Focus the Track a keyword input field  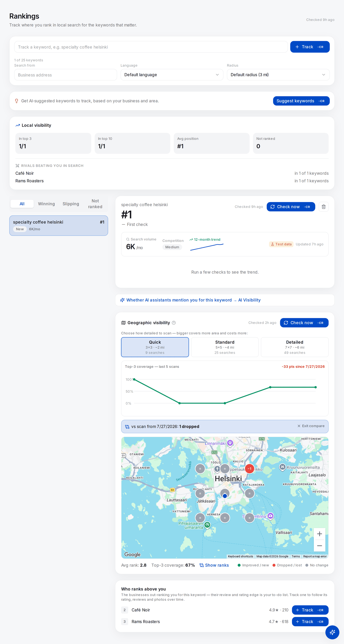151,47
